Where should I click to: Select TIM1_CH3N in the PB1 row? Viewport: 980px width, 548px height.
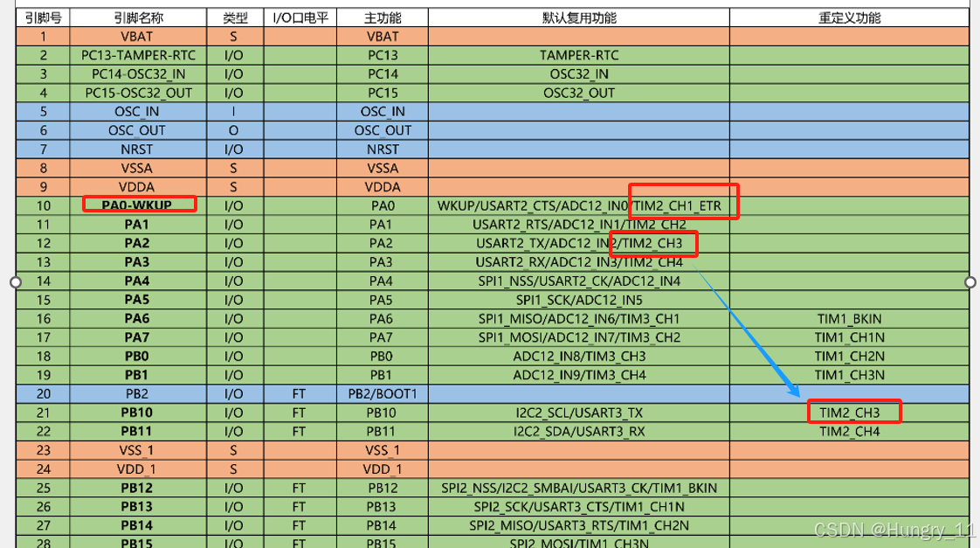[849, 375]
